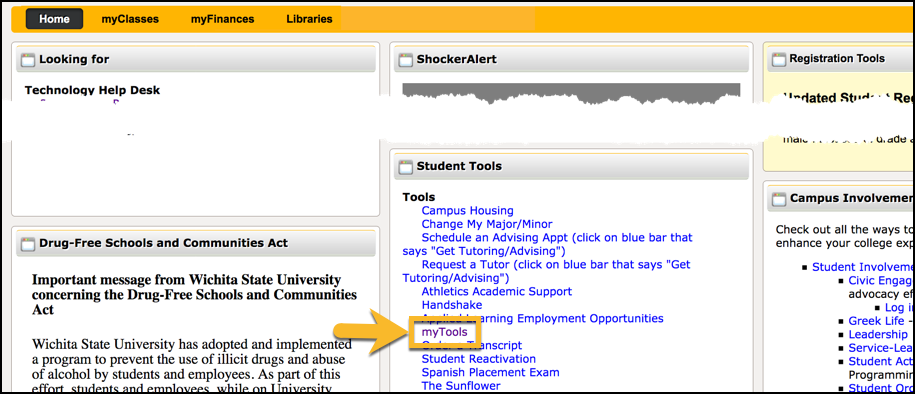Open the Handshake link
Viewport: 915px width, 394px height.
[x=452, y=305]
